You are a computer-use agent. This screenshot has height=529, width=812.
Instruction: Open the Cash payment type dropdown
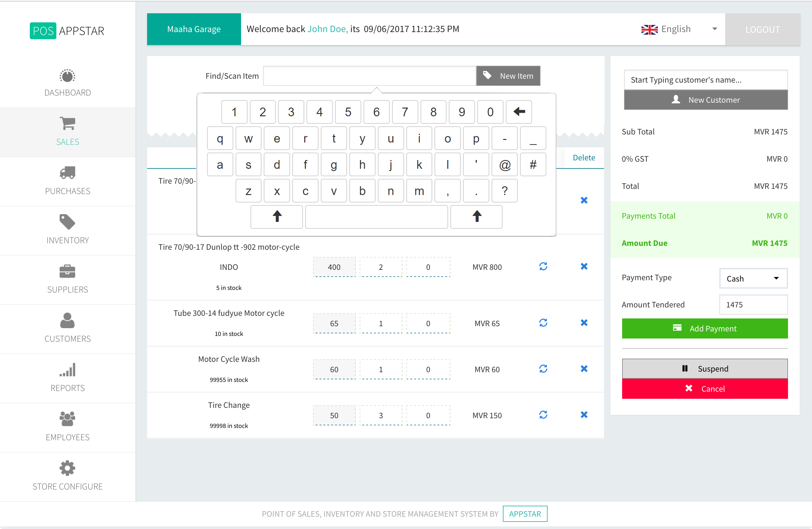click(x=753, y=278)
